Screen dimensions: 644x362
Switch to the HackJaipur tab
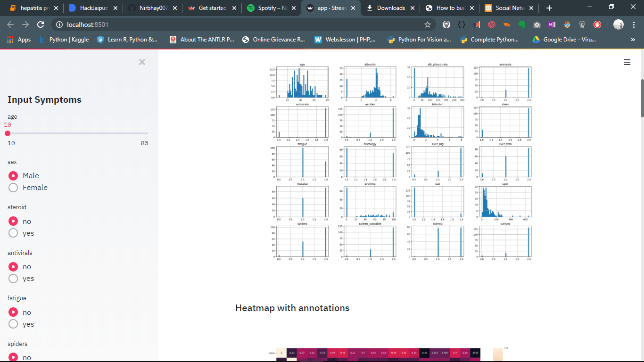tap(92, 8)
